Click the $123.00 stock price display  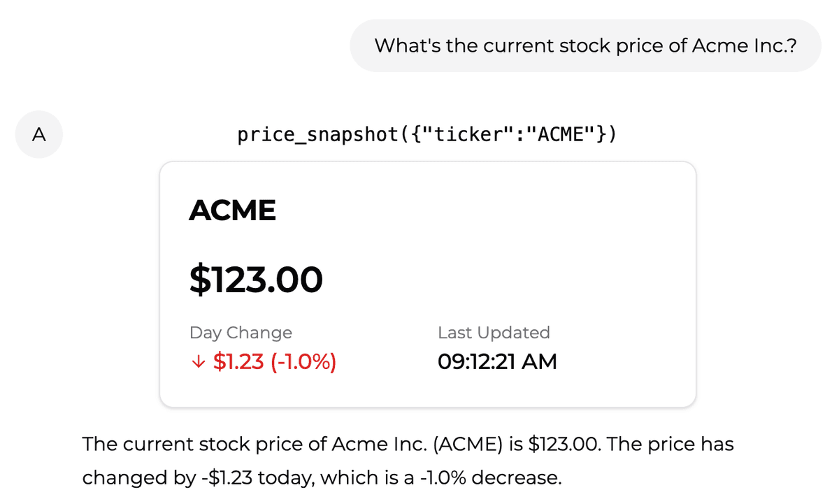(x=256, y=278)
